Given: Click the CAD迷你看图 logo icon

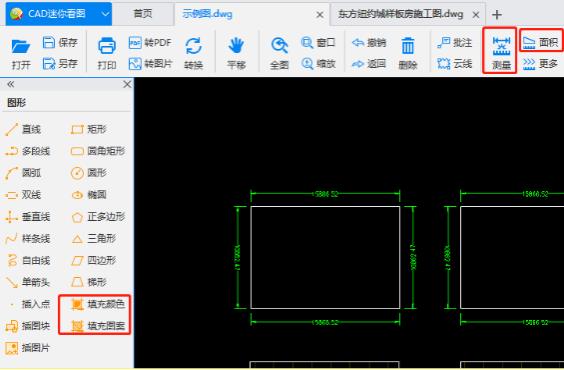Looking at the screenshot, I should tap(16, 14).
